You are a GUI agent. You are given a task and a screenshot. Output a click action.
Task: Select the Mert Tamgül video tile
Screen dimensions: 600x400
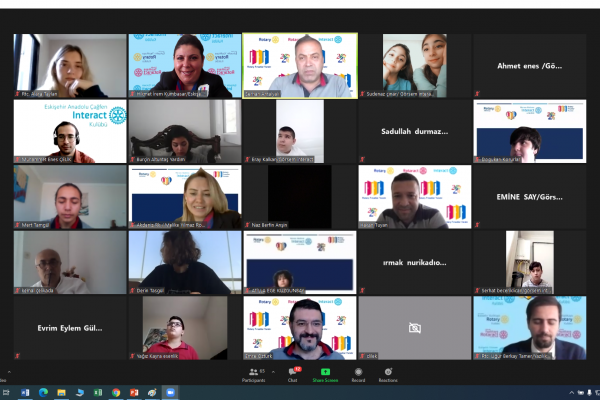[70, 197]
